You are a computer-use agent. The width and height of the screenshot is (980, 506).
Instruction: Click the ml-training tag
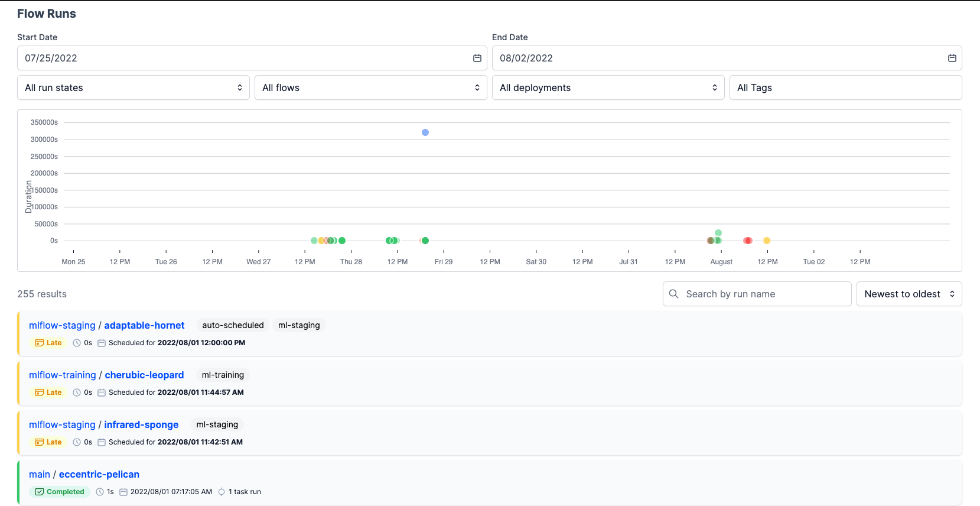point(223,375)
